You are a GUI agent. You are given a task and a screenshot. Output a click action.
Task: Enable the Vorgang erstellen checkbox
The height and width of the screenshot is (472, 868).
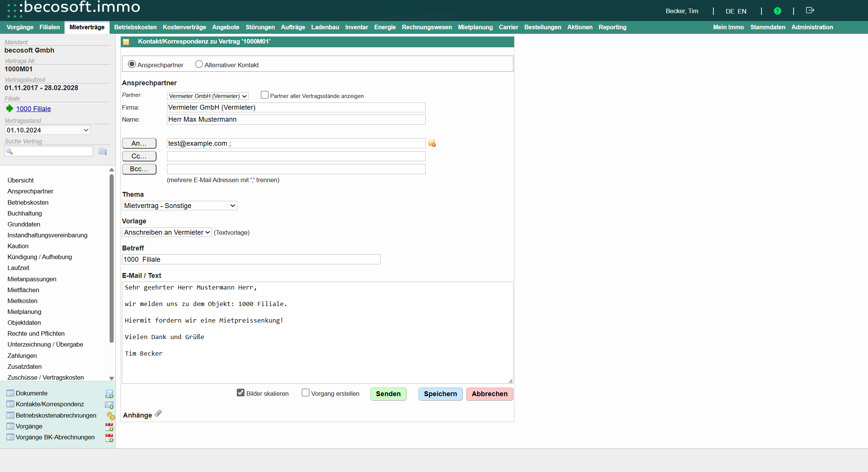click(x=305, y=393)
